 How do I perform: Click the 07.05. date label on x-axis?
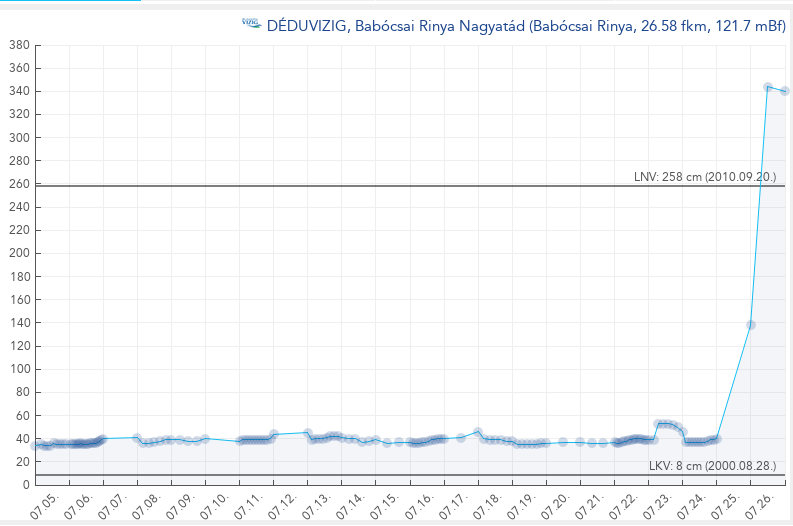pos(46,503)
